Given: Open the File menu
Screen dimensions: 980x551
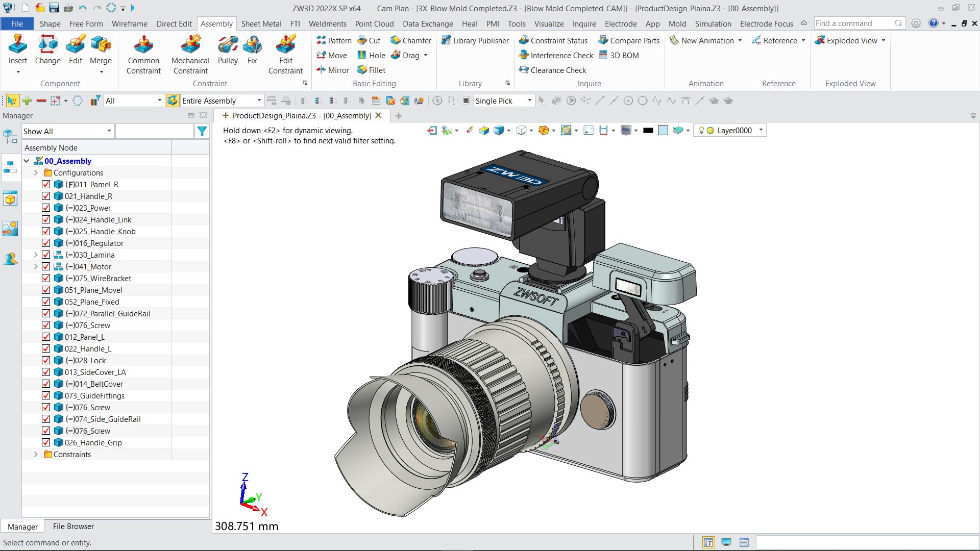Looking at the screenshot, I should [17, 23].
